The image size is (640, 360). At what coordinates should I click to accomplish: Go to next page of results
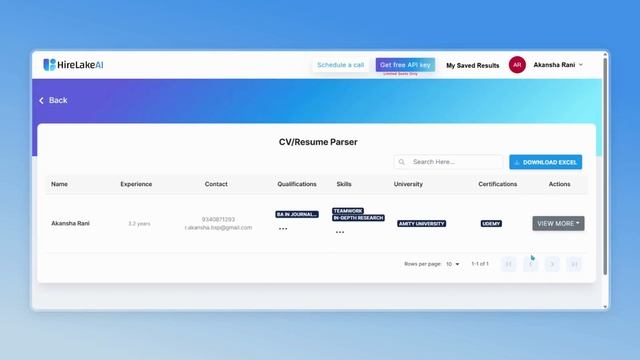552,264
